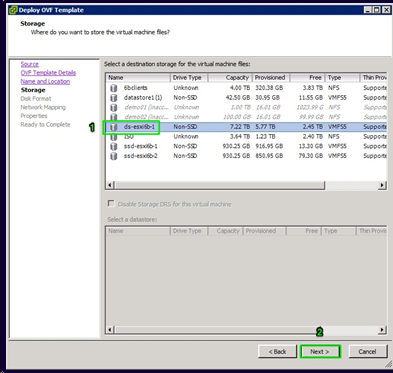Click the upper list's horizontal scrollbar right arrow
The image size is (393, 373).
point(383,185)
